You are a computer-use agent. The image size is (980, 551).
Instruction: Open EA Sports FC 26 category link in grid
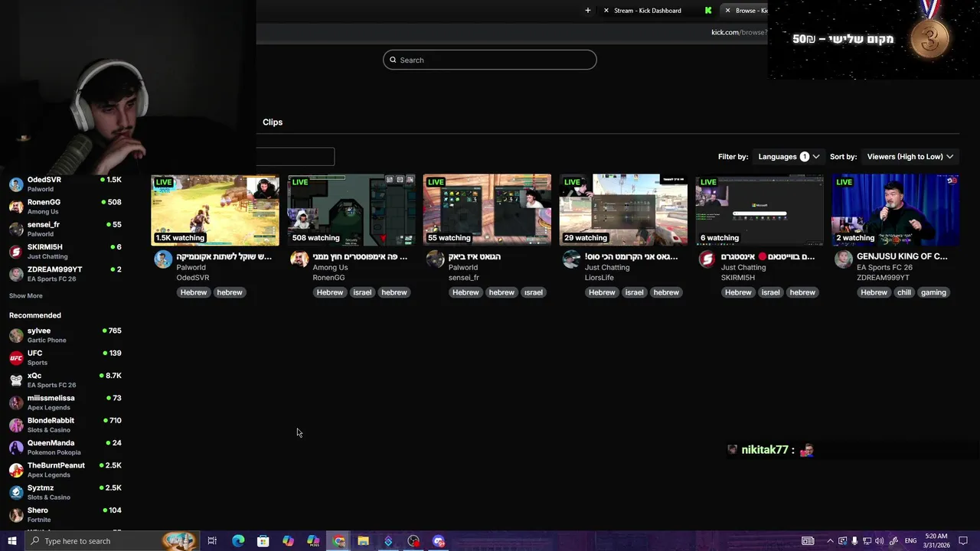(x=884, y=267)
